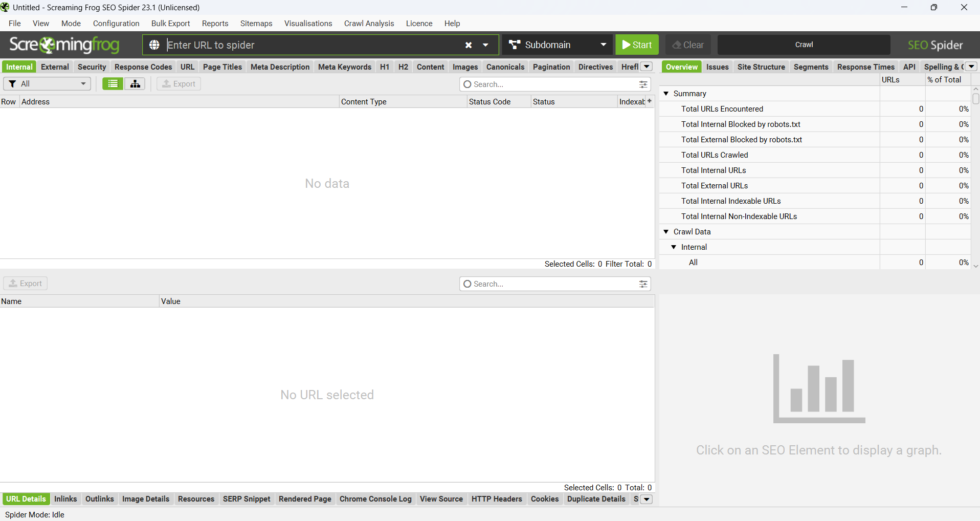The image size is (980, 521).
Task: Open the All filter dropdown
Action: point(47,84)
